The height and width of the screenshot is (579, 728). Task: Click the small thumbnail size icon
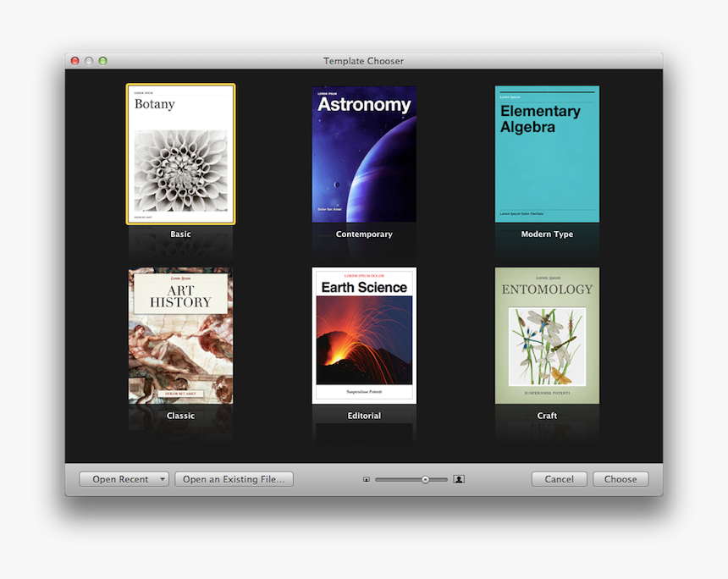coord(367,479)
